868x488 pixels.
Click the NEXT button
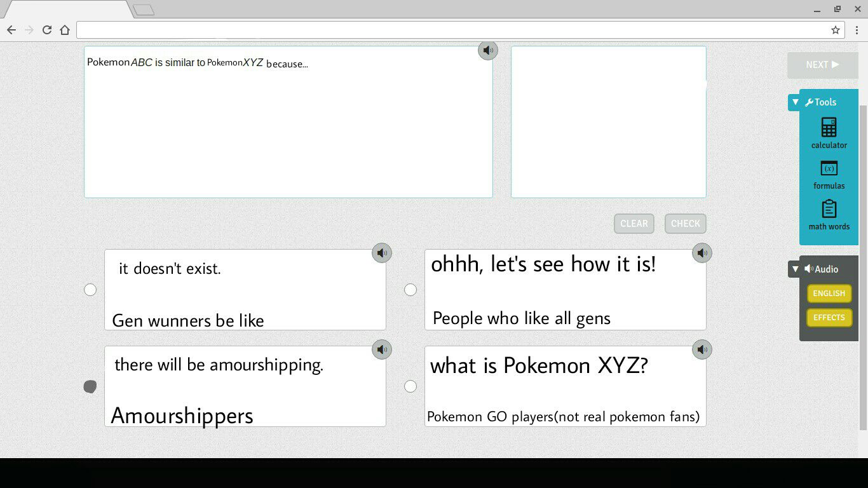823,65
